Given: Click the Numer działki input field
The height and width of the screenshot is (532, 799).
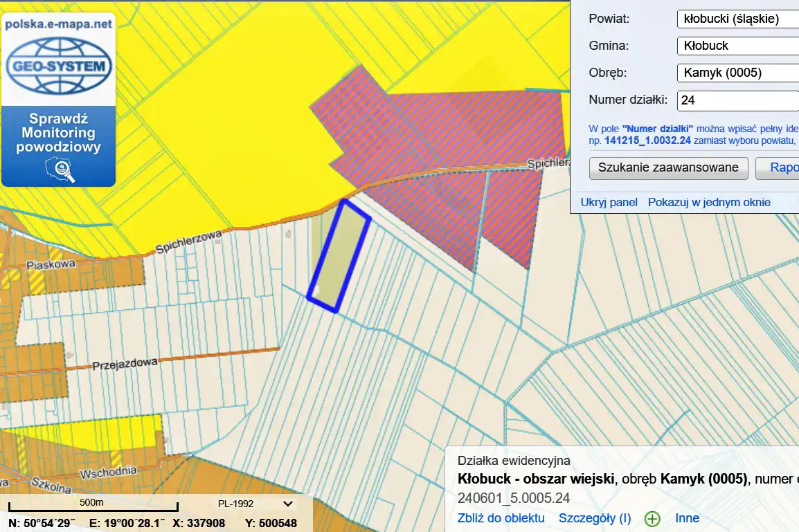Looking at the screenshot, I should (x=737, y=100).
